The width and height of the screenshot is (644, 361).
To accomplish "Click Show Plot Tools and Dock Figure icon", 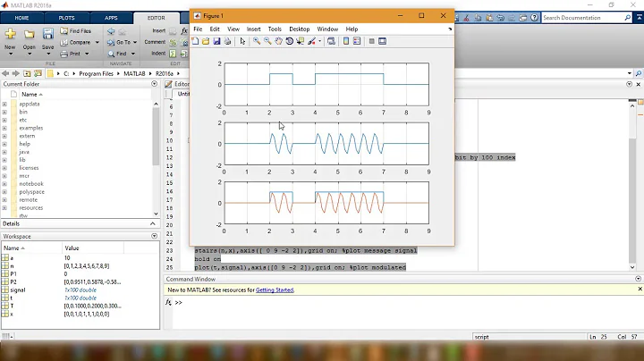I will point(383,41).
